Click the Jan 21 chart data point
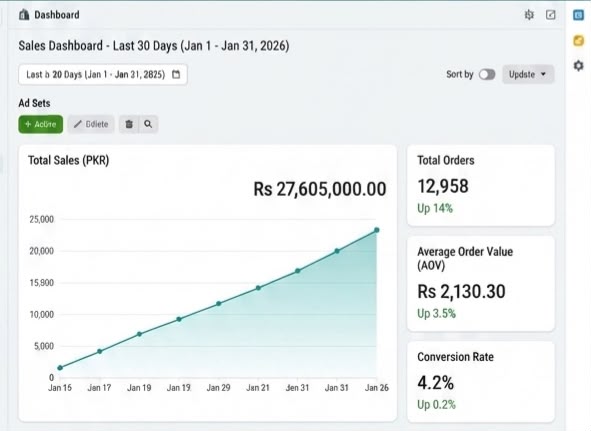Screen dimensions: 591x431 point(258,288)
